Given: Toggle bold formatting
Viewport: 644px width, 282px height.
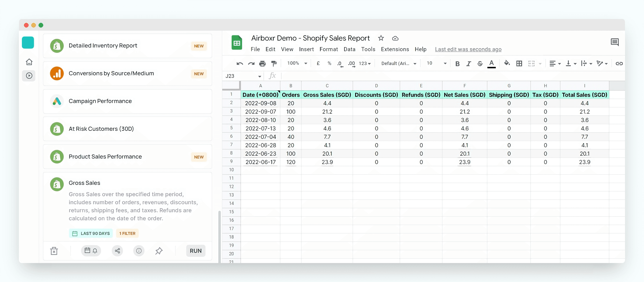Looking at the screenshot, I should point(457,64).
